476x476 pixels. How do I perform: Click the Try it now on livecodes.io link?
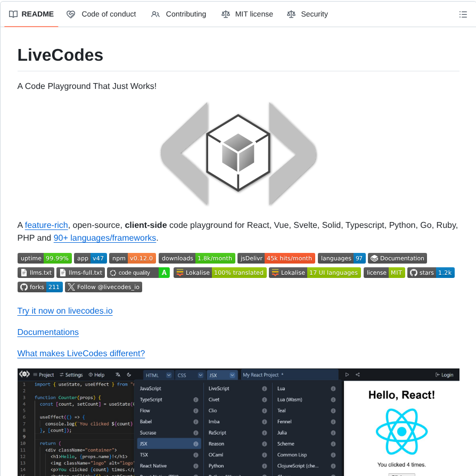click(64, 310)
